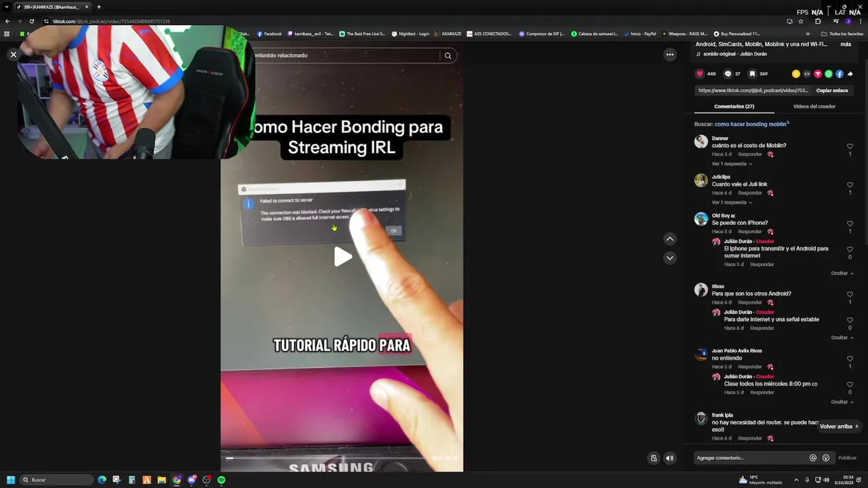This screenshot has width=868, height=488.
Task: Like creator reply 'Para darle internet'
Action: pos(850,320)
